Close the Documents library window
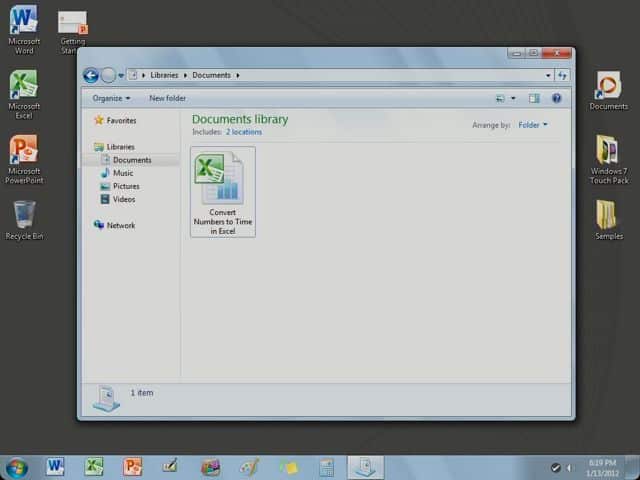Viewport: 640px width, 480px height. pos(557,53)
